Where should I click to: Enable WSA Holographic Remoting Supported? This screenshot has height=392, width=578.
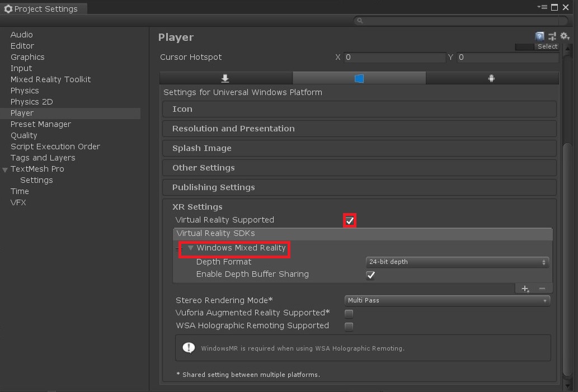pos(349,327)
